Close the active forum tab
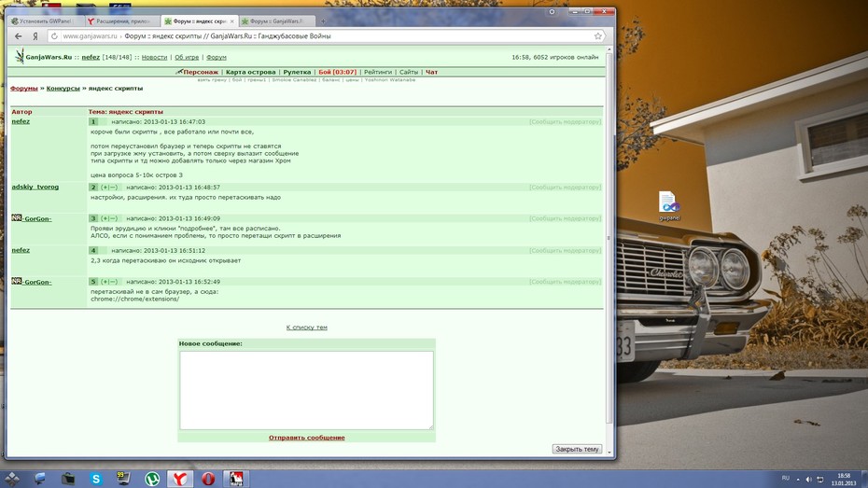868x488 pixels. [232, 21]
